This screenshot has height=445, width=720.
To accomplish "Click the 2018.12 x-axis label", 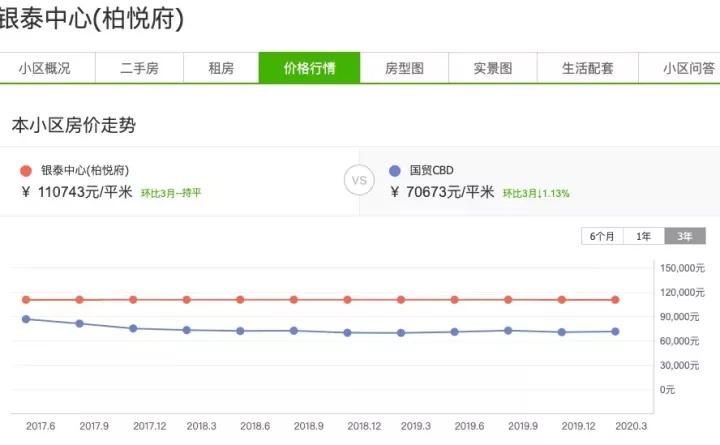I will click(x=364, y=426).
